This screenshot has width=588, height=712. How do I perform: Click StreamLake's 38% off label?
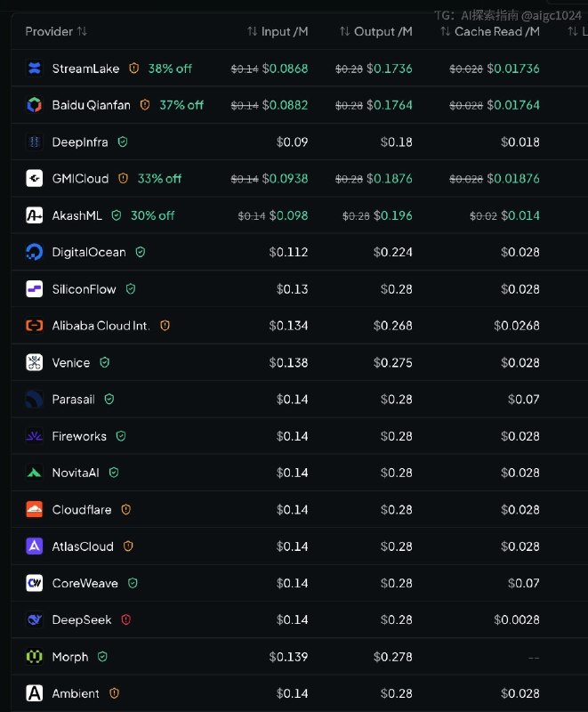pos(170,69)
